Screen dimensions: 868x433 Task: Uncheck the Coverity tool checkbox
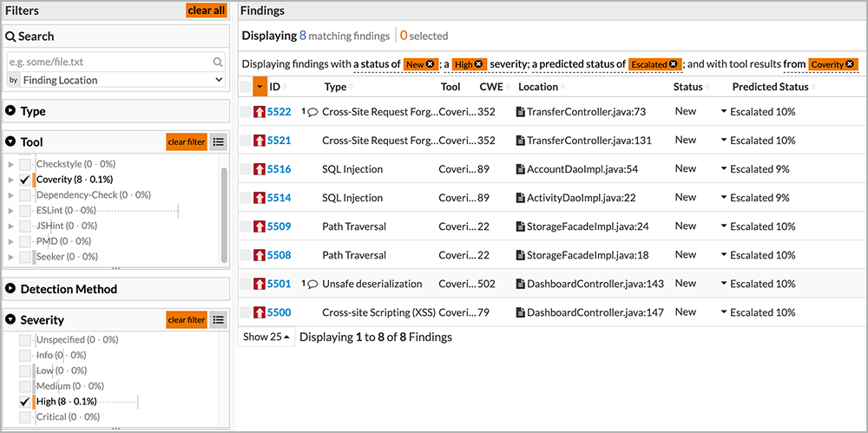[x=24, y=180]
